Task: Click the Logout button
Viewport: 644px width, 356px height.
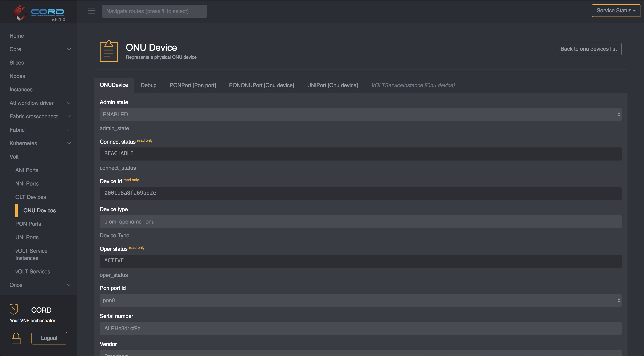Action: point(49,338)
